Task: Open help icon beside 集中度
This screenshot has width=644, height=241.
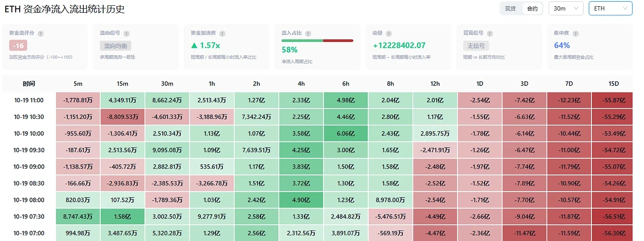Action: (575, 33)
